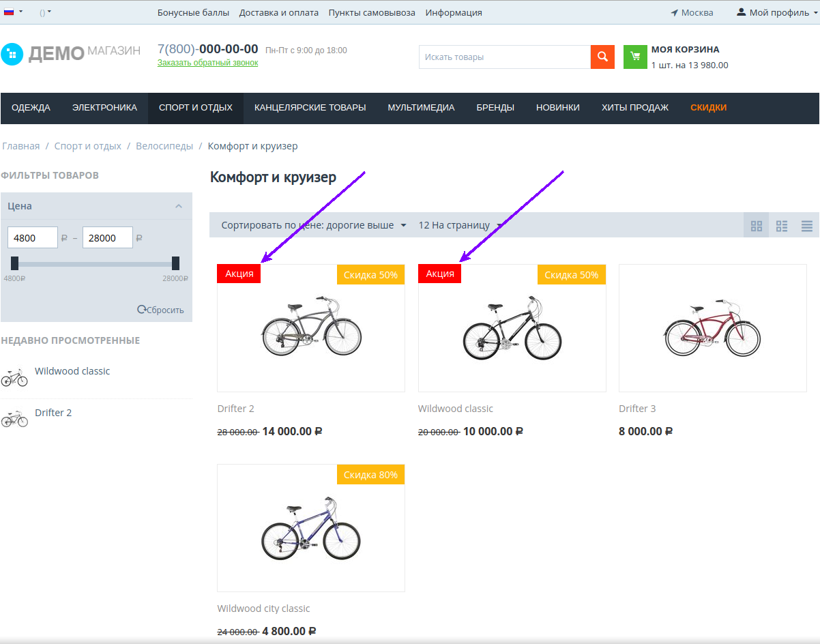The image size is (820, 644).
Task: Click the orange search magnifier button
Action: [602, 57]
